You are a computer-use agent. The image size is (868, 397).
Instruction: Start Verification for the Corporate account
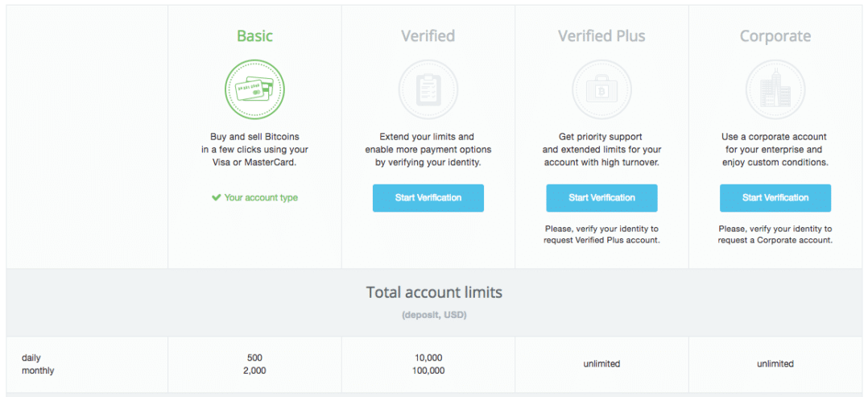pyautogui.click(x=775, y=198)
